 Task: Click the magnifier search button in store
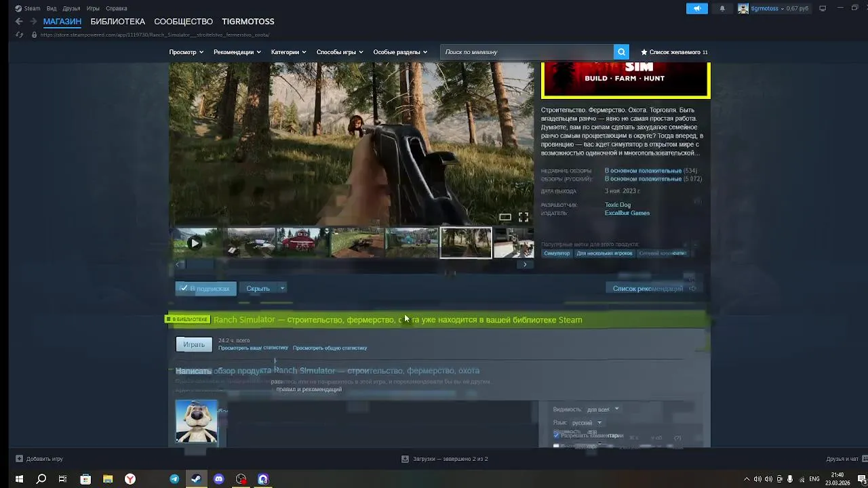click(x=621, y=52)
